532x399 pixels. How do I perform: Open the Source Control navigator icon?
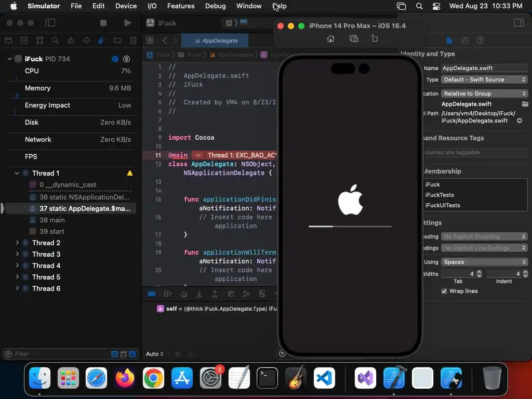24,41
